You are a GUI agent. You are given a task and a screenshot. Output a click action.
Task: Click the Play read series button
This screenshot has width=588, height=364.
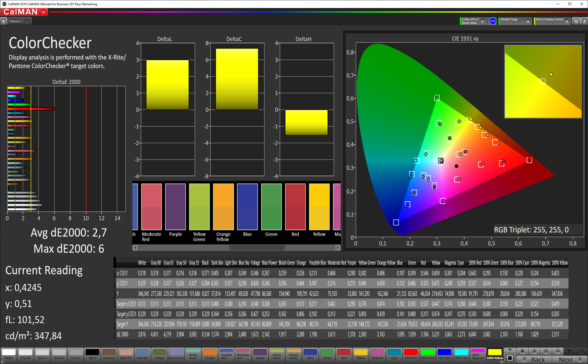coord(534,351)
